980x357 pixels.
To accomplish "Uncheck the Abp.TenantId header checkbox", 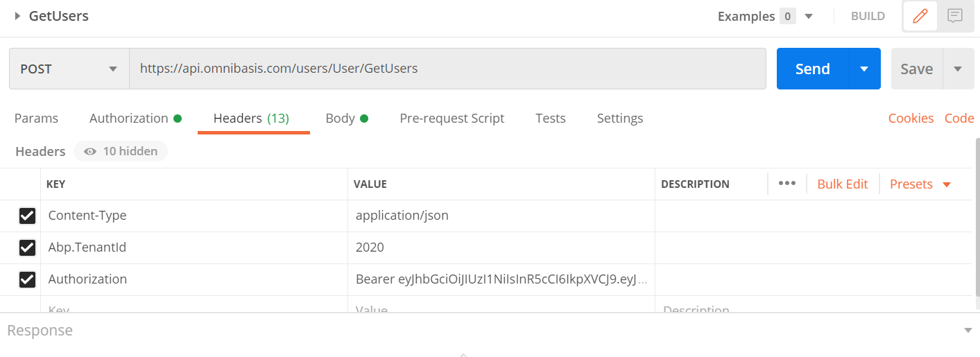I will click(27, 247).
